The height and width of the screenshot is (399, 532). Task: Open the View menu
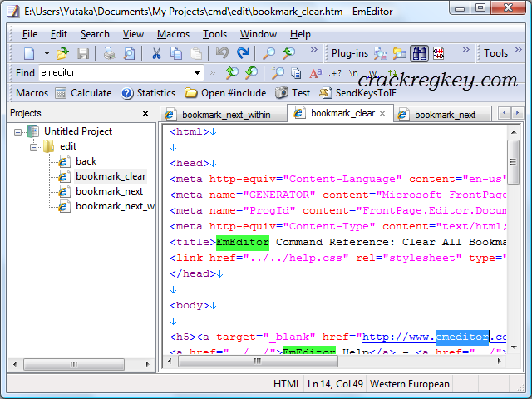[133, 34]
